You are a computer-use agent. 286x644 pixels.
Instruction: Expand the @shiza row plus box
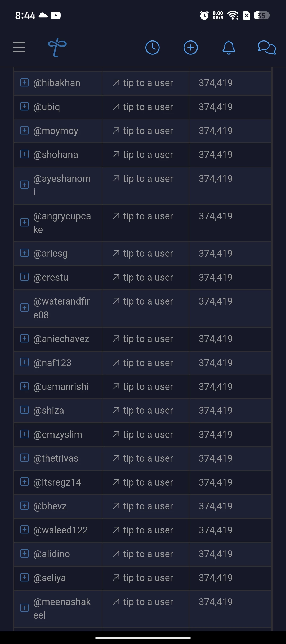tap(24, 410)
